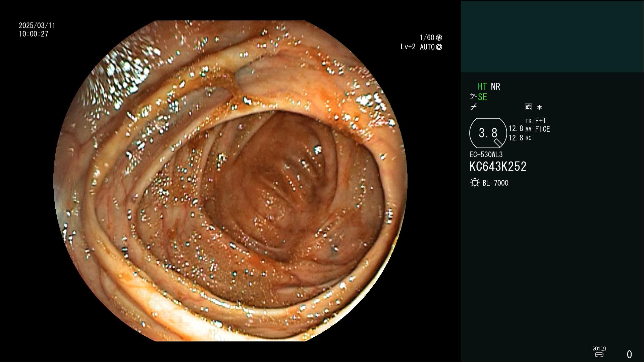The height and width of the screenshot is (362, 644).
Task: Click the green HT indicator
Action: point(482,86)
